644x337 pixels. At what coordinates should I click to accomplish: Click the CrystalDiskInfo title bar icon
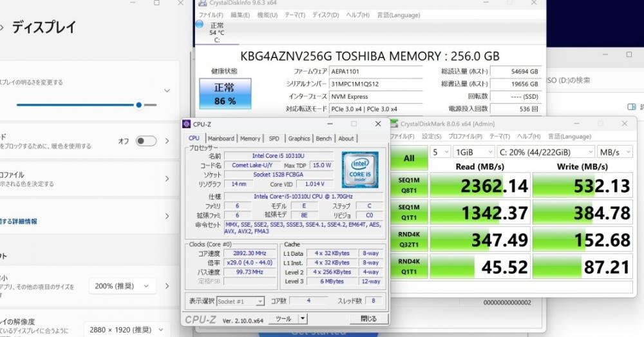[202, 3]
